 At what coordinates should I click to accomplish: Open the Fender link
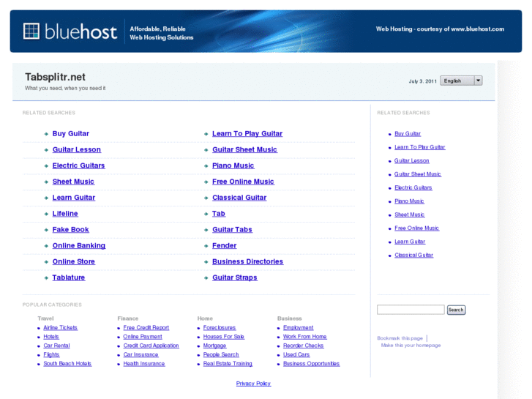224,245
